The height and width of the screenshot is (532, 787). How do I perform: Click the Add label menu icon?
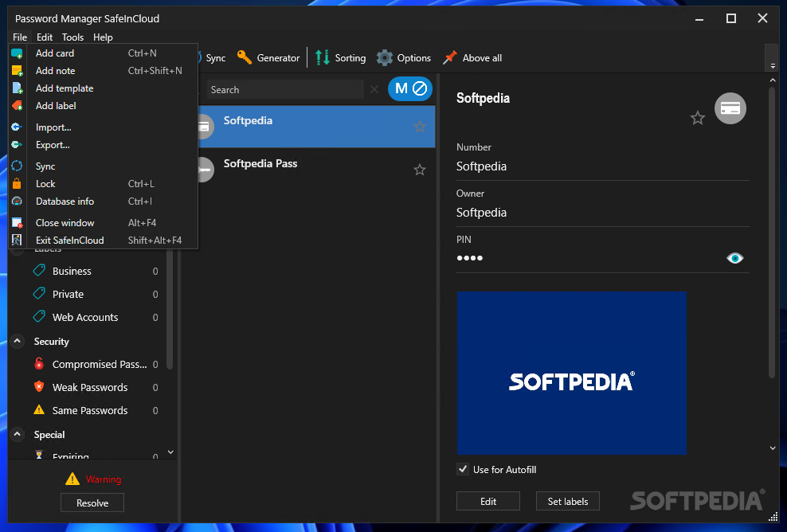[17, 106]
